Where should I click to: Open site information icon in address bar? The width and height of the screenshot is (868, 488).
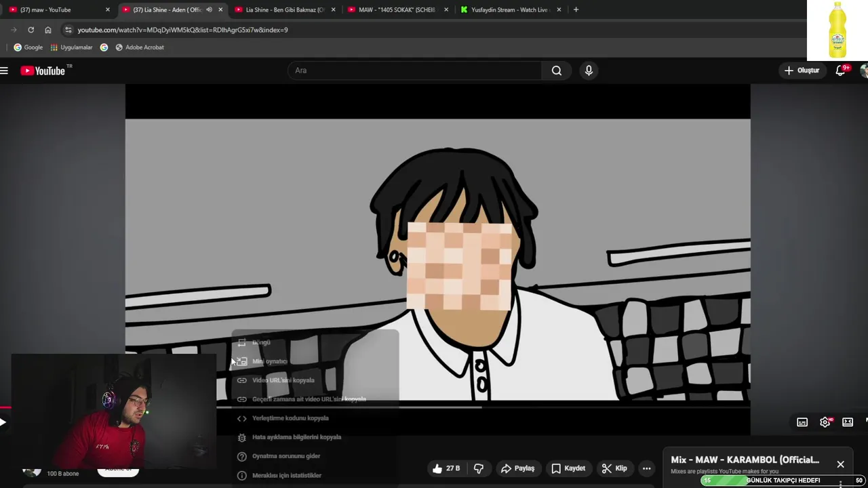point(67,30)
